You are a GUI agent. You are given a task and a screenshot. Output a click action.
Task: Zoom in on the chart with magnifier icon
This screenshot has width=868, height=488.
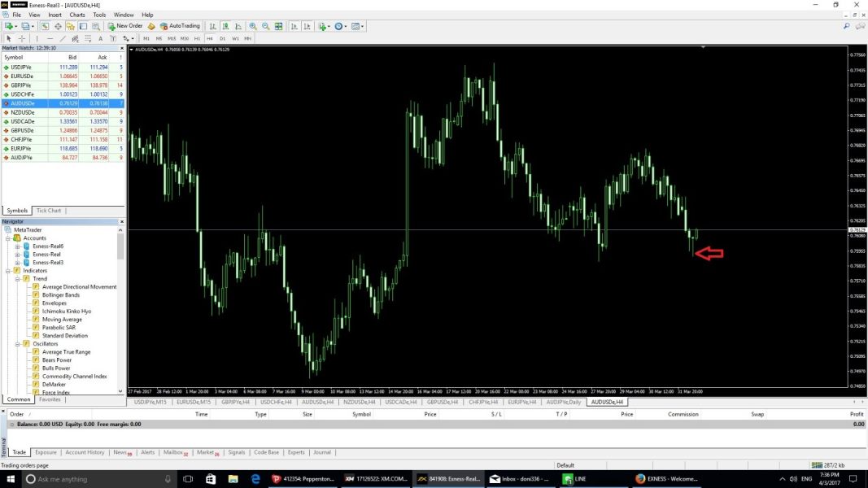(254, 26)
